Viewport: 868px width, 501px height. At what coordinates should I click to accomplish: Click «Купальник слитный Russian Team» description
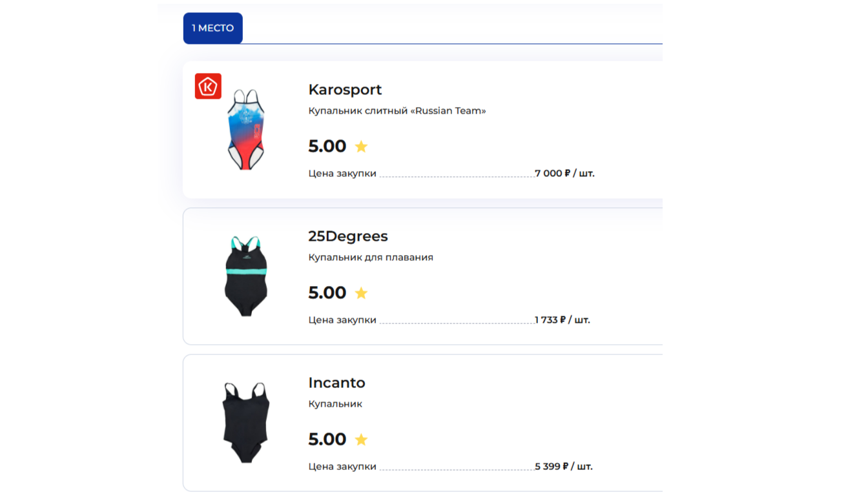pyautogui.click(x=397, y=111)
